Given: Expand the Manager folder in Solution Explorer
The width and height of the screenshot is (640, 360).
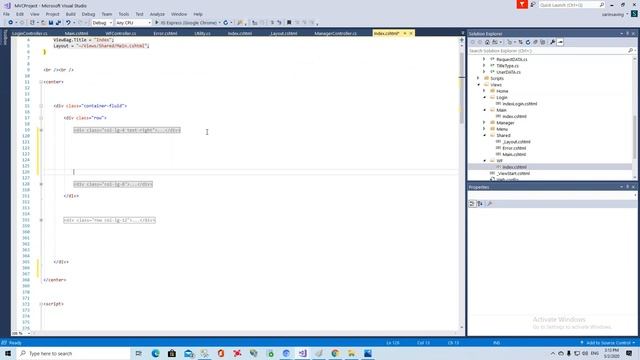Looking at the screenshot, I should 485,123.
